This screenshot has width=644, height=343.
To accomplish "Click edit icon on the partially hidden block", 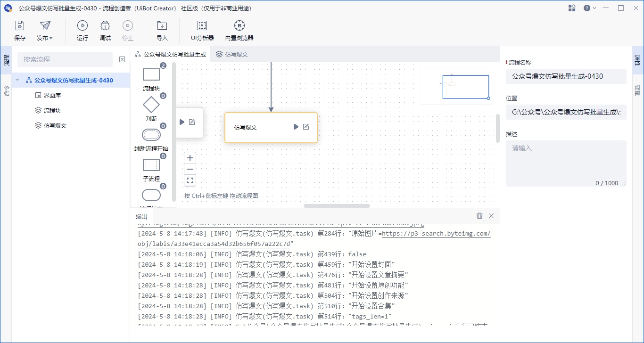I will (192, 122).
